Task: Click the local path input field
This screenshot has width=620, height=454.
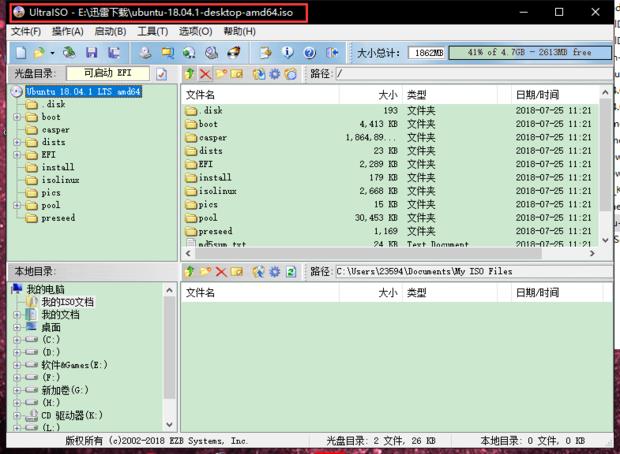Action: pos(474,271)
